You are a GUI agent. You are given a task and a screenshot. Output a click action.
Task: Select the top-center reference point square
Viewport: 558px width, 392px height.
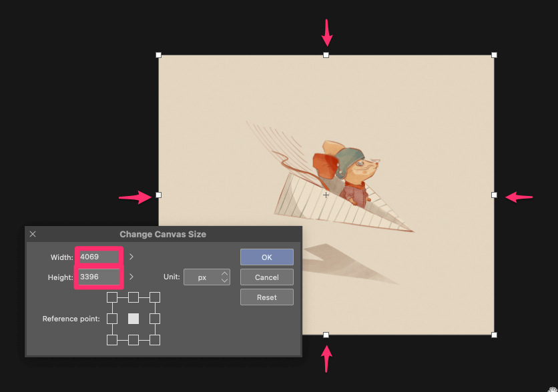(133, 297)
